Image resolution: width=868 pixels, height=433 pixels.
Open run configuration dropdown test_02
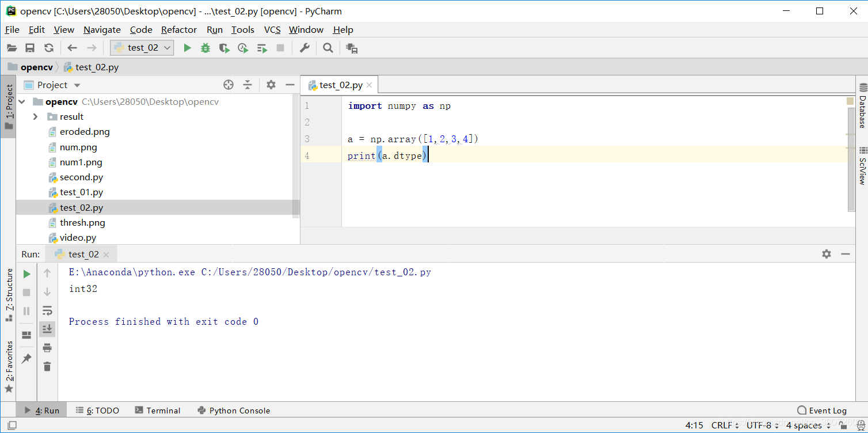pyautogui.click(x=142, y=48)
